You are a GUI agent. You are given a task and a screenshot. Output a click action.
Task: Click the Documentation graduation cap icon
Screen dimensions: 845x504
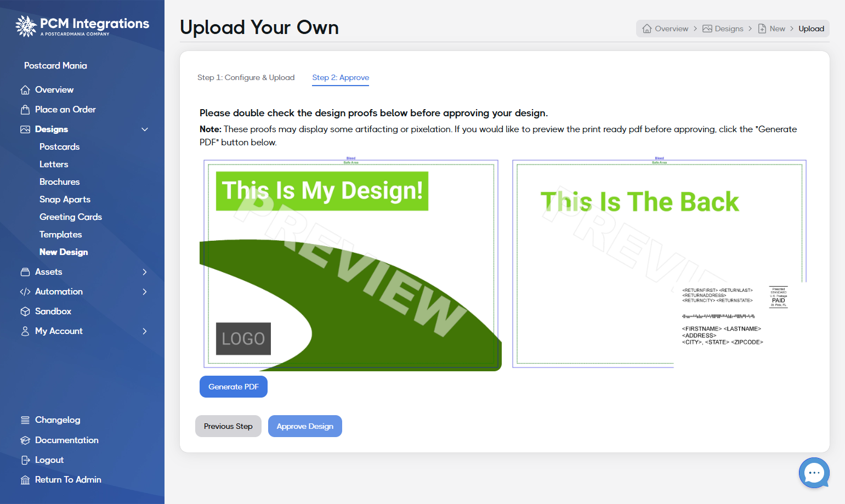(25, 440)
